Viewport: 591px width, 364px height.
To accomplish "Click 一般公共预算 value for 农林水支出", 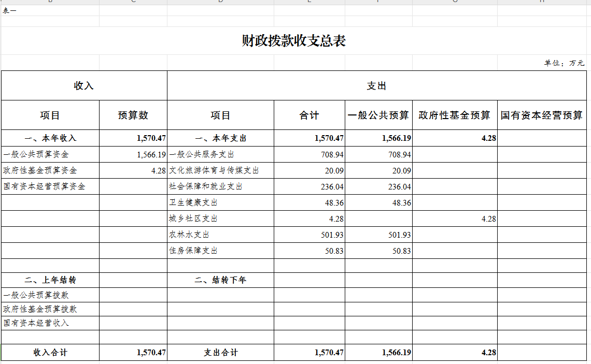I will [x=379, y=235].
